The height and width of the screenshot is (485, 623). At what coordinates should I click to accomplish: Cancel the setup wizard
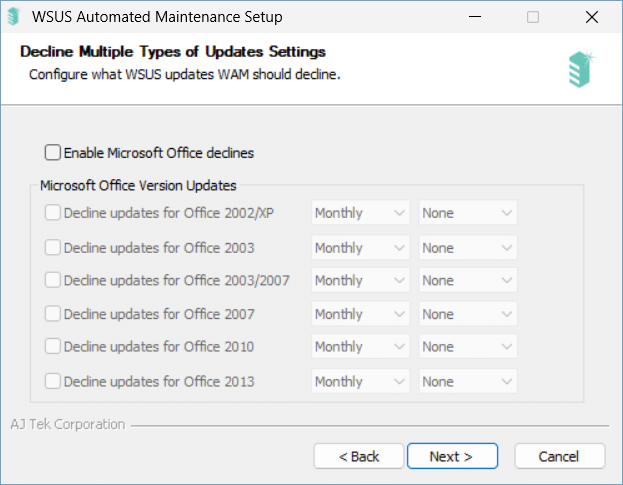pyautogui.click(x=559, y=456)
